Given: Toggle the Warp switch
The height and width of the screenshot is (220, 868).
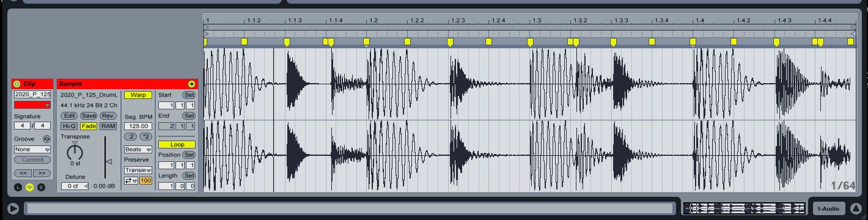Looking at the screenshot, I should point(138,95).
